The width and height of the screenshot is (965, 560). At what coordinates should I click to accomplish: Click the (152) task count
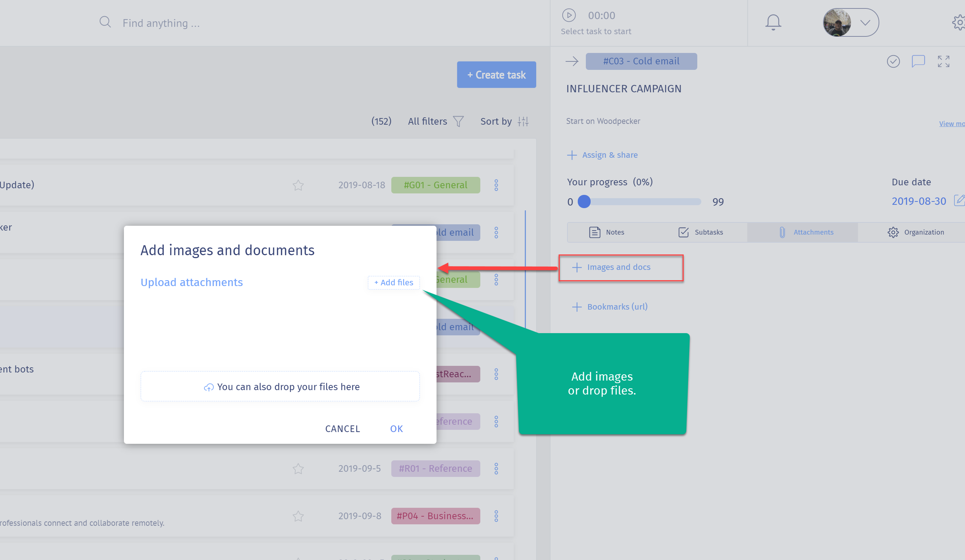tap(381, 121)
